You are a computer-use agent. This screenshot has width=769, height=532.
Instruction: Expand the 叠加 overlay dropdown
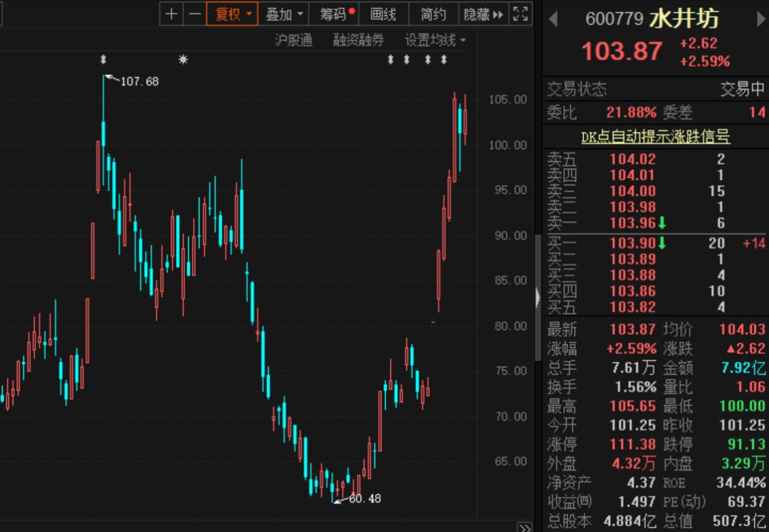(284, 14)
